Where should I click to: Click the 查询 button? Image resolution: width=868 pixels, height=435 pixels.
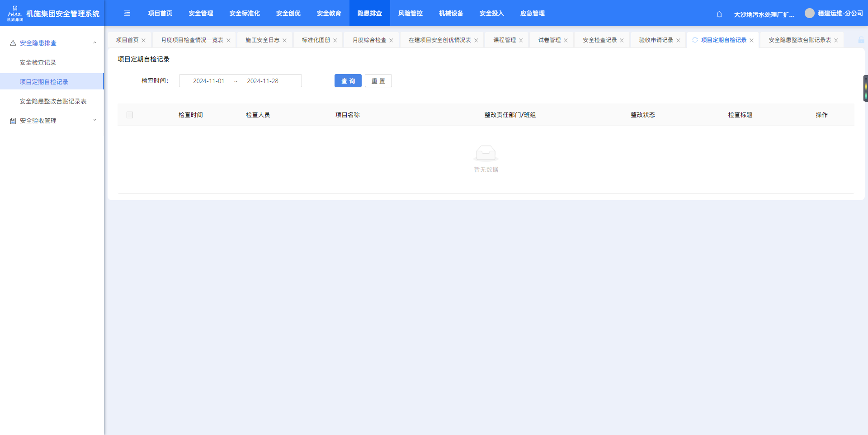point(348,81)
